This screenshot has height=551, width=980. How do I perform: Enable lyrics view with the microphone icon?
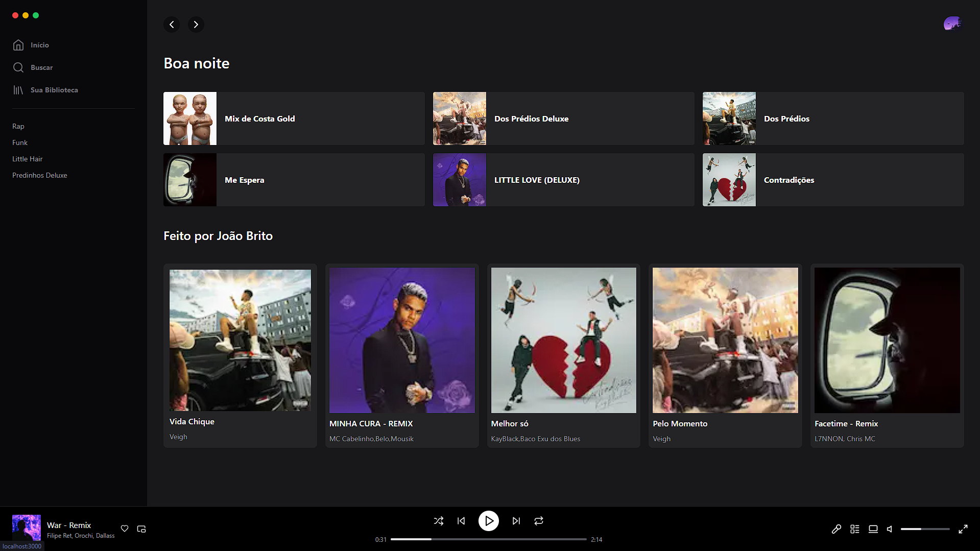coord(836,529)
